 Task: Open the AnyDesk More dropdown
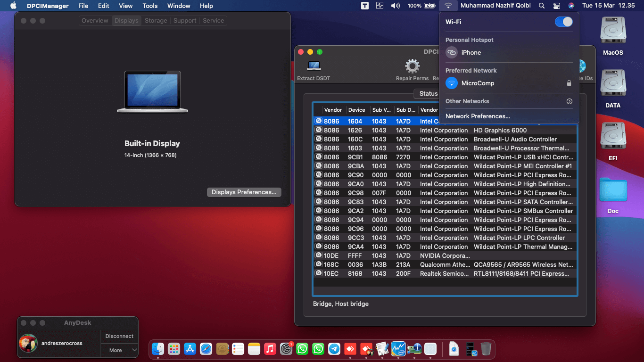pyautogui.click(x=119, y=350)
